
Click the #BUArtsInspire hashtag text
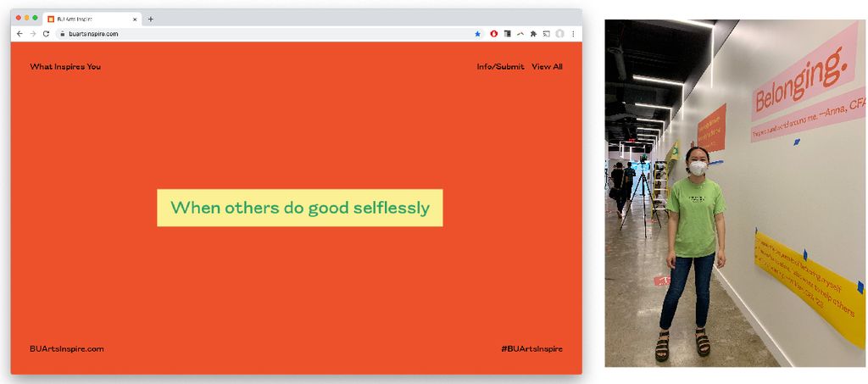coord(531,348)
